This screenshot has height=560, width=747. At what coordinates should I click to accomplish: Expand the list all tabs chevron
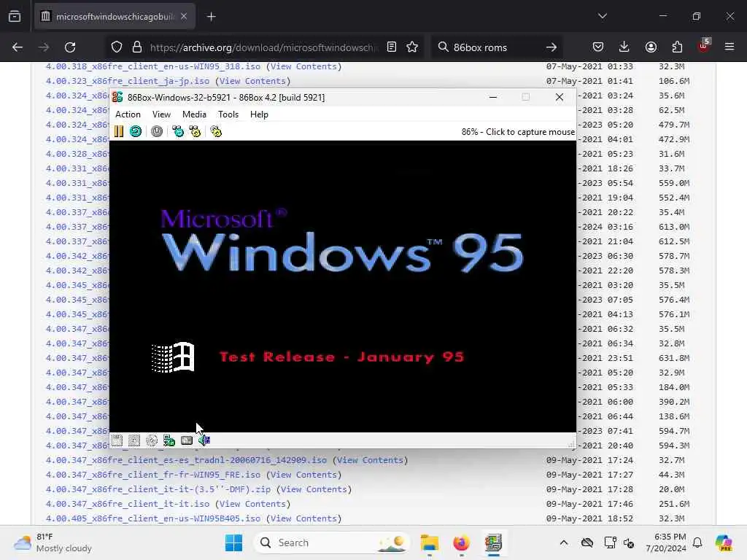pyautogui.click(x=603, y=17)
